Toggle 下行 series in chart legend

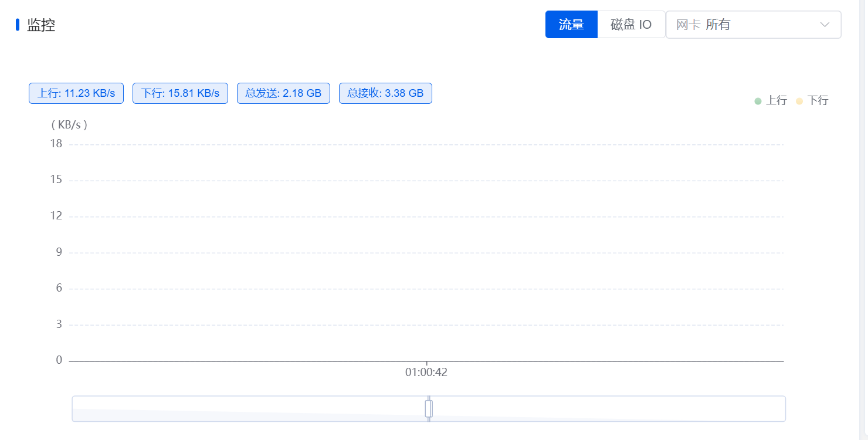(x=812, y=100)
